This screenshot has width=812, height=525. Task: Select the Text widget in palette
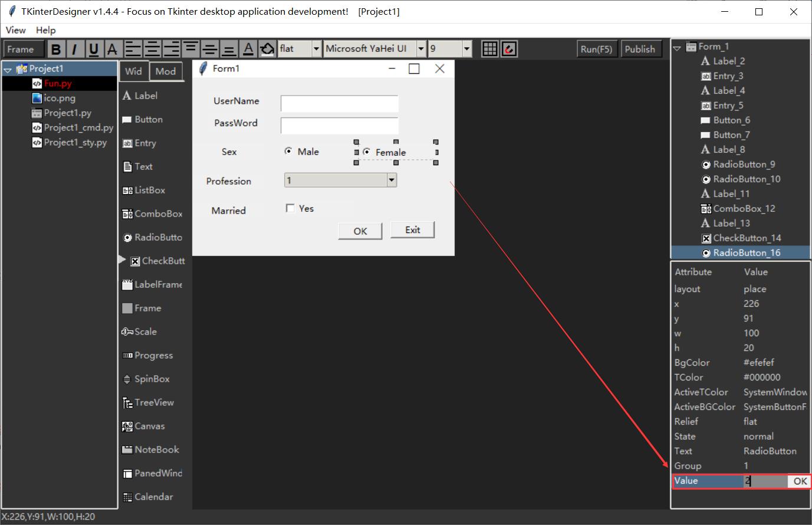tap(137, 166)
